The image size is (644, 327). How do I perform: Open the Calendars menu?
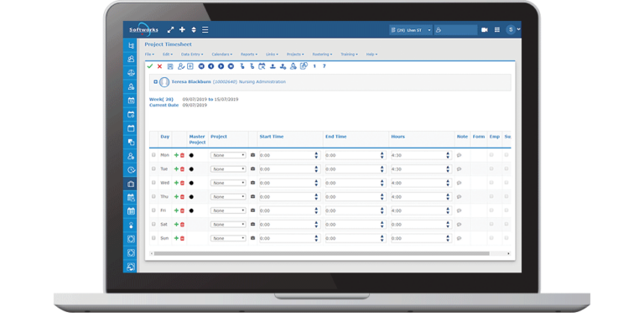pyautogui.click(x=221, y=54)
